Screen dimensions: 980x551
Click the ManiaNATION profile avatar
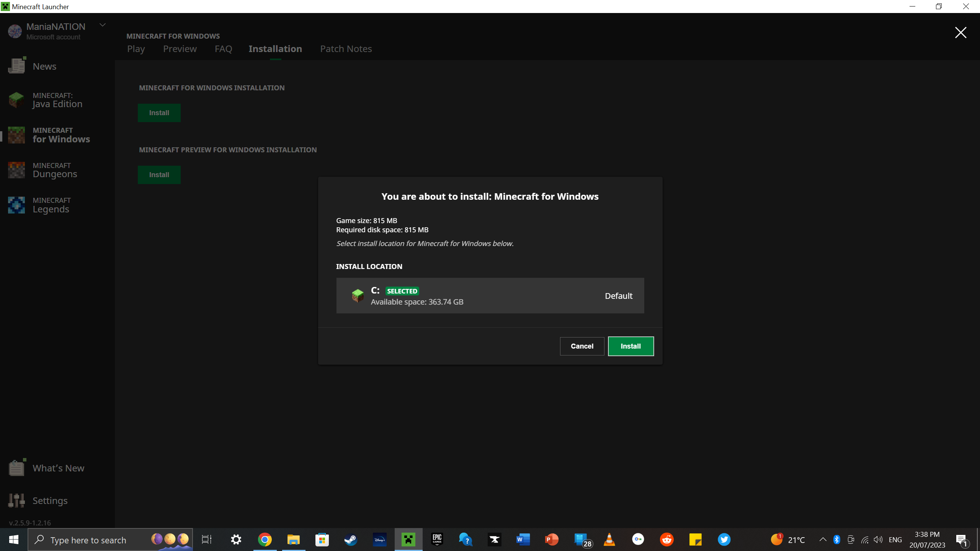click(x=15, y=31)
